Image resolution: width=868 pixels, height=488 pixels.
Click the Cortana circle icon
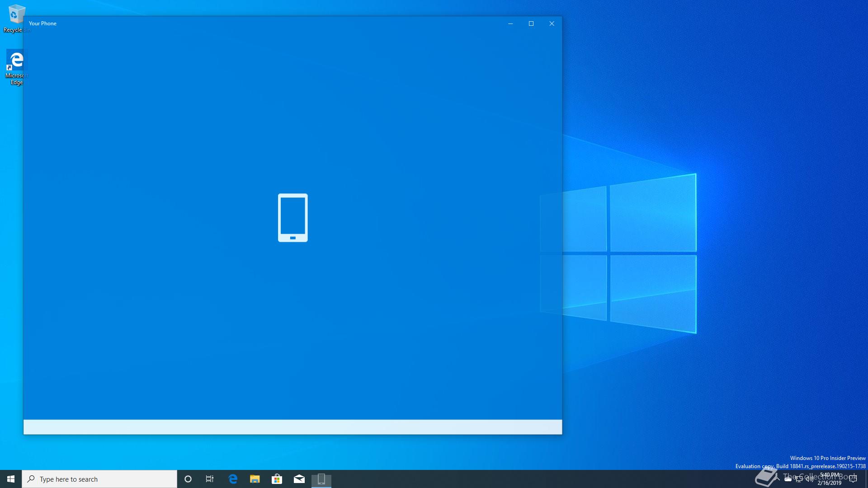pos(188,479)
